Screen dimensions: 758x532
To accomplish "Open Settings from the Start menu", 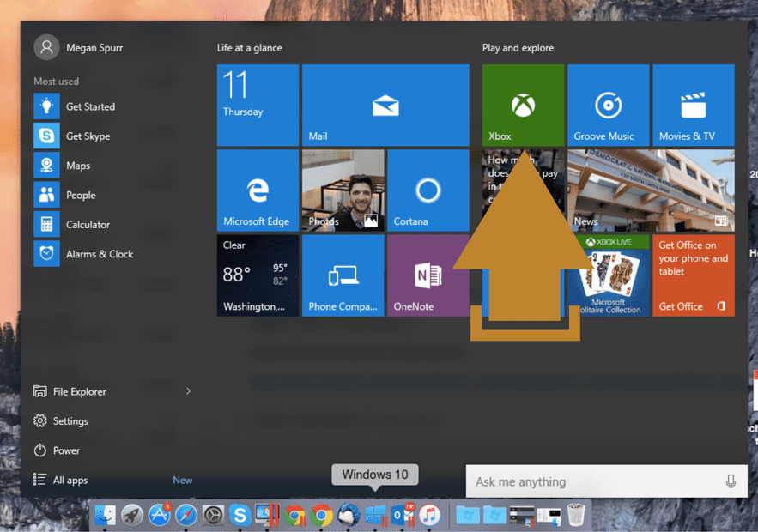I will tap(61, 420).
